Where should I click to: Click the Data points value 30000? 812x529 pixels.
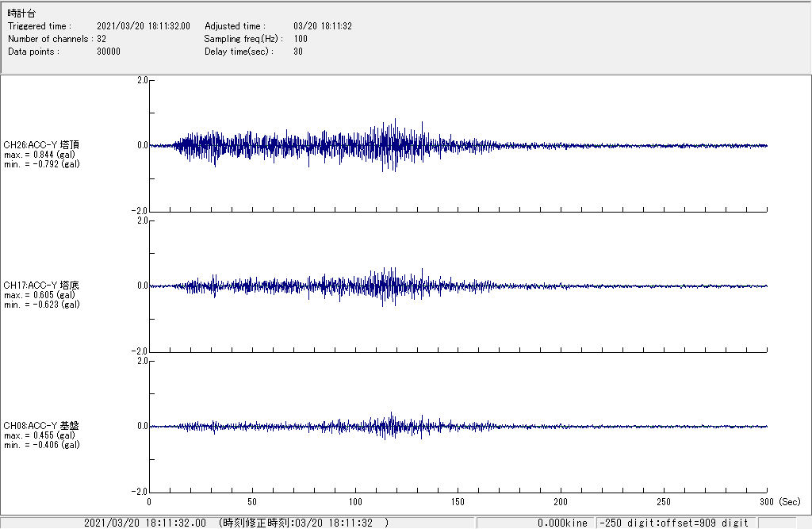[108, 52]
